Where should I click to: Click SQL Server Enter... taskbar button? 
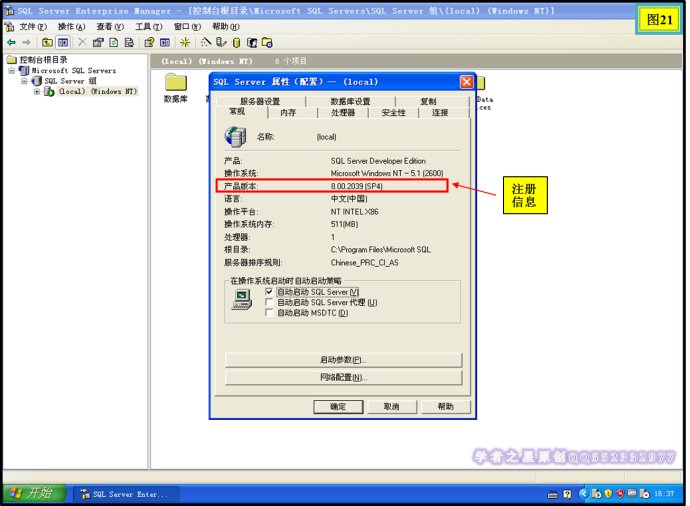(126, 495)
